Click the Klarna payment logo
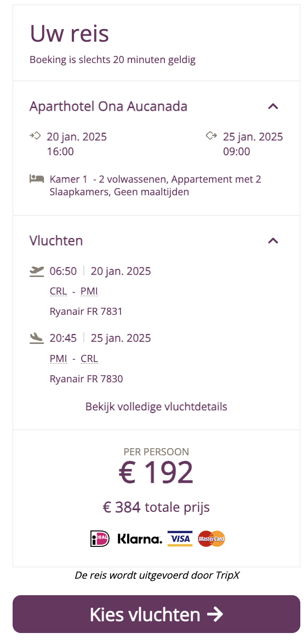The height and width of the screenshot is (644, 308). click(140, 539)
